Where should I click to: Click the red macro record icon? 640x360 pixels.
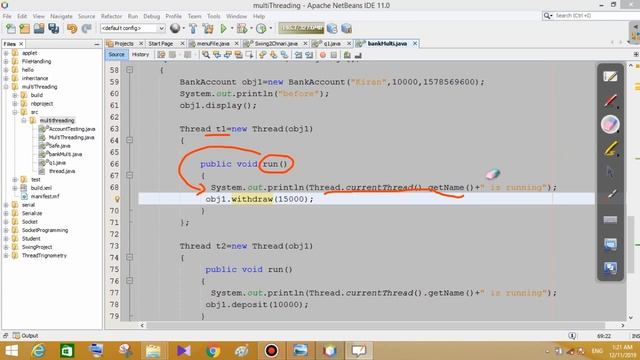(323, 55)
